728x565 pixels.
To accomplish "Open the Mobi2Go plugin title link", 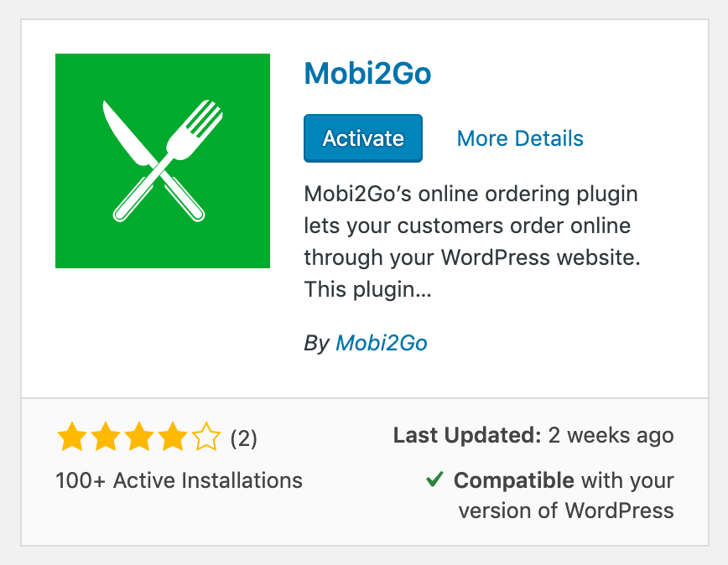I will pyautogui.click(x=367, y=74).
